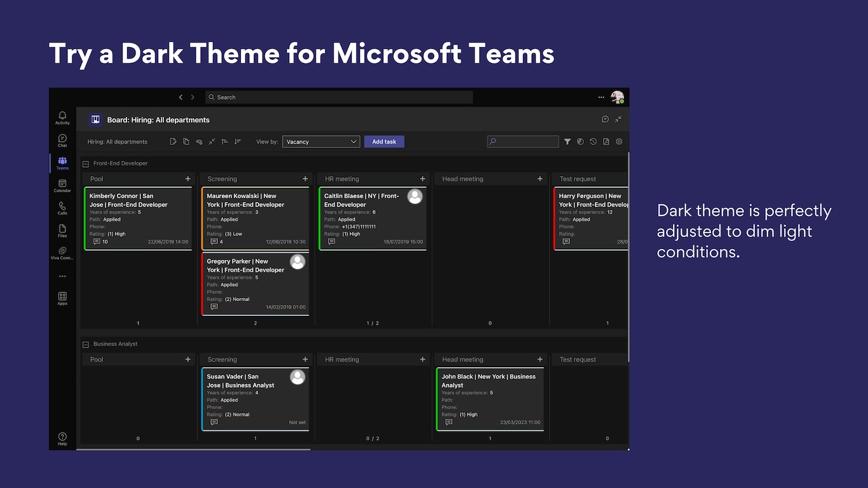Screen dimensions: 868x488
Task: Select the Teams icon in the sidebar
Action: (62, 163)
